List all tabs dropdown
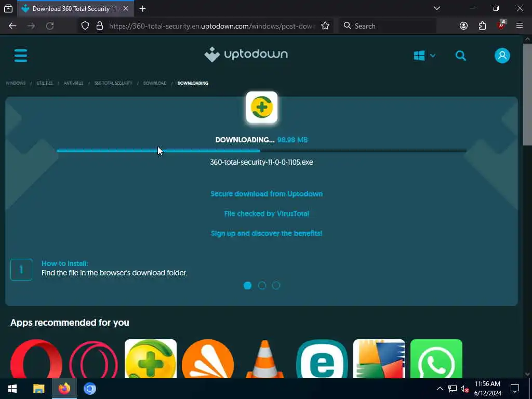The width and height of the screenshot is (532, 399). click(x=436, y=8)
